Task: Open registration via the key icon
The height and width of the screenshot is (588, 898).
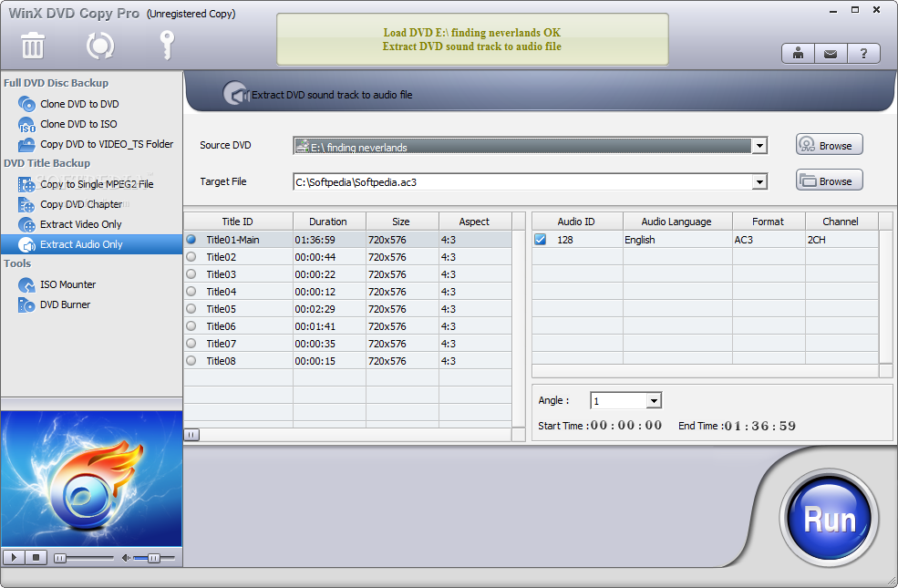Action: click(x=167, y=46)
